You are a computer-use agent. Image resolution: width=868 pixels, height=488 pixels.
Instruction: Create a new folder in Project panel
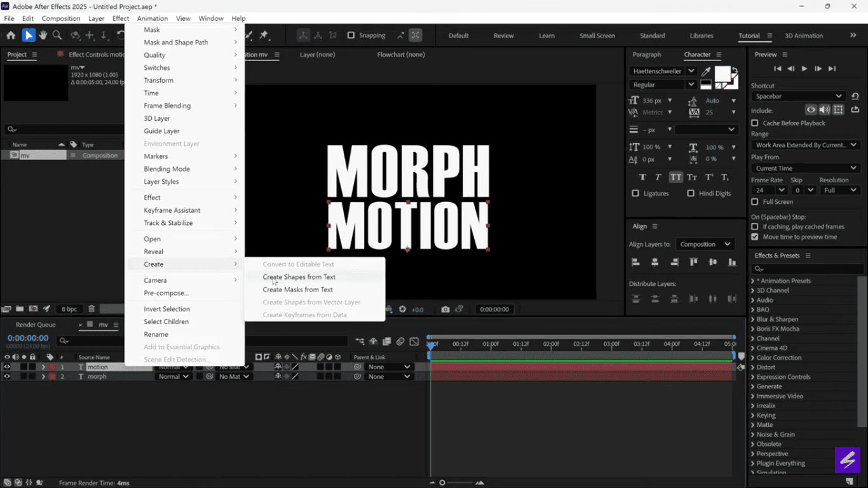[20, 309]
